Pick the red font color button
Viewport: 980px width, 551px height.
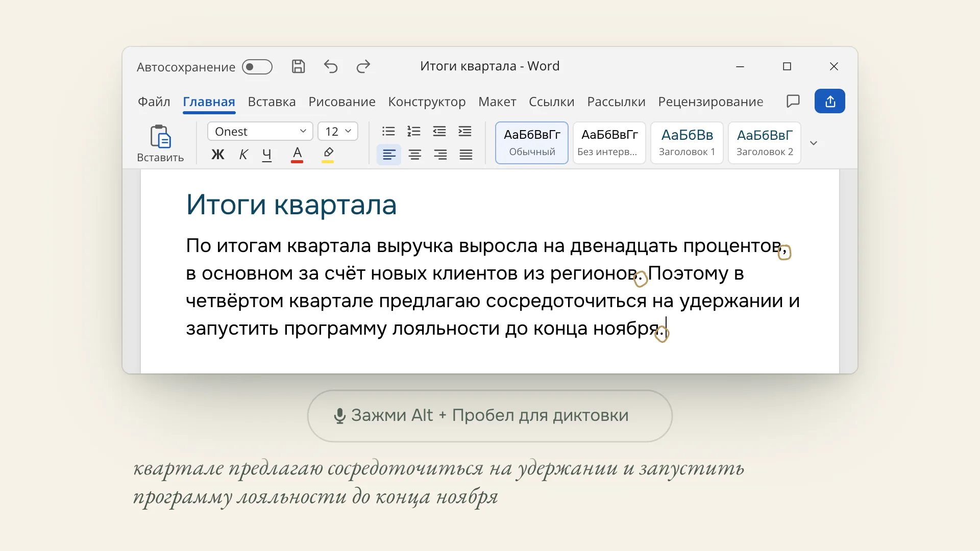(297, 154)
